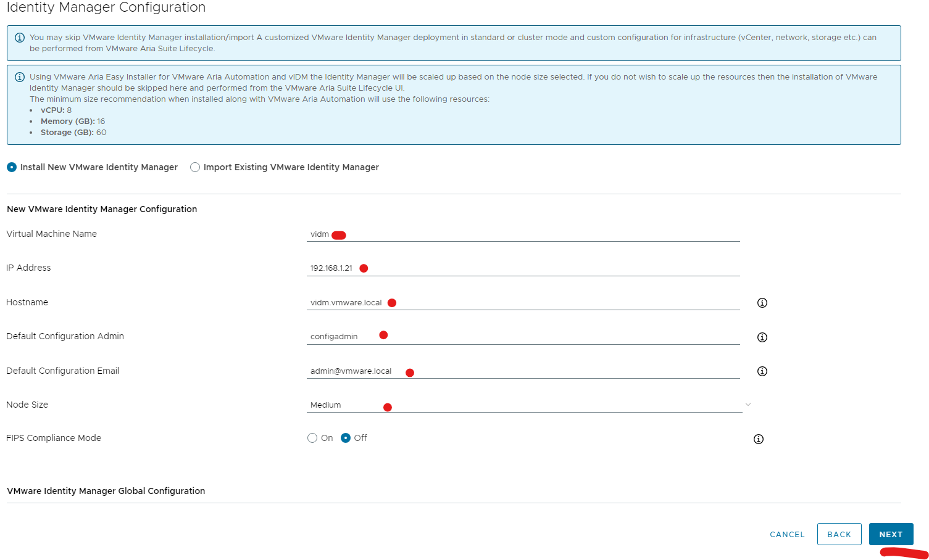929x560 pixels.
Task: Click CANCEL to abort configuration
Action: 787,535
